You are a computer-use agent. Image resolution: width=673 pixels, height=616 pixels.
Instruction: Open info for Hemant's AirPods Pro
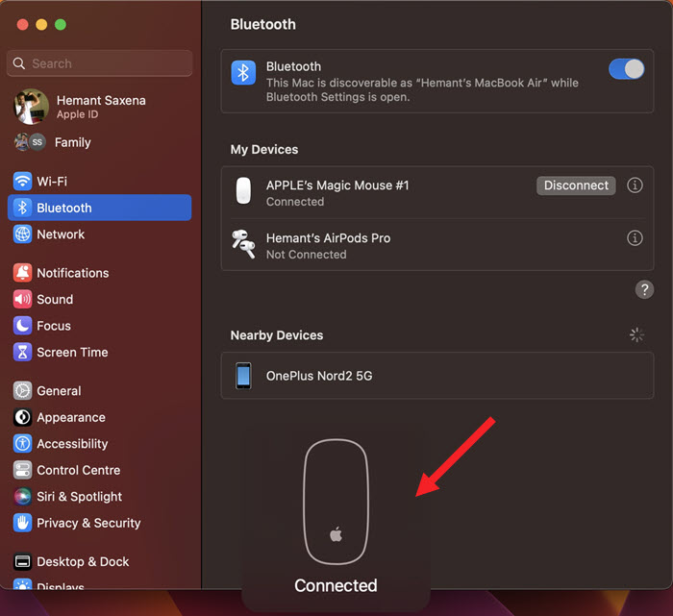(x=635, y=238)
